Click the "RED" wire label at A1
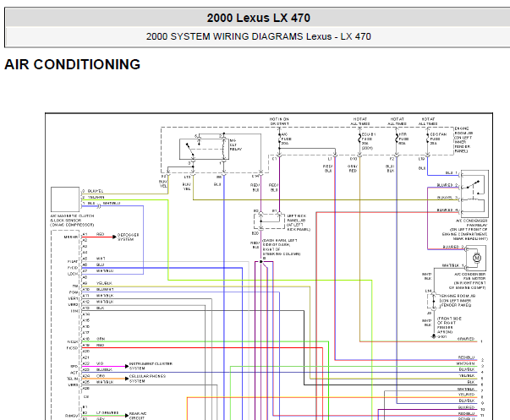 [x=100, y=234]
